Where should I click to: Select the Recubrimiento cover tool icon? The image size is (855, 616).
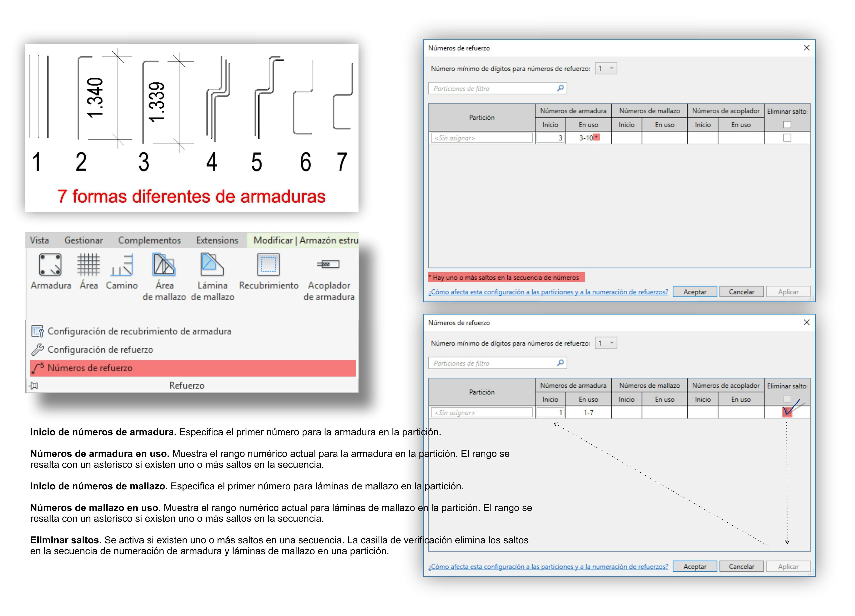[268, 265]
